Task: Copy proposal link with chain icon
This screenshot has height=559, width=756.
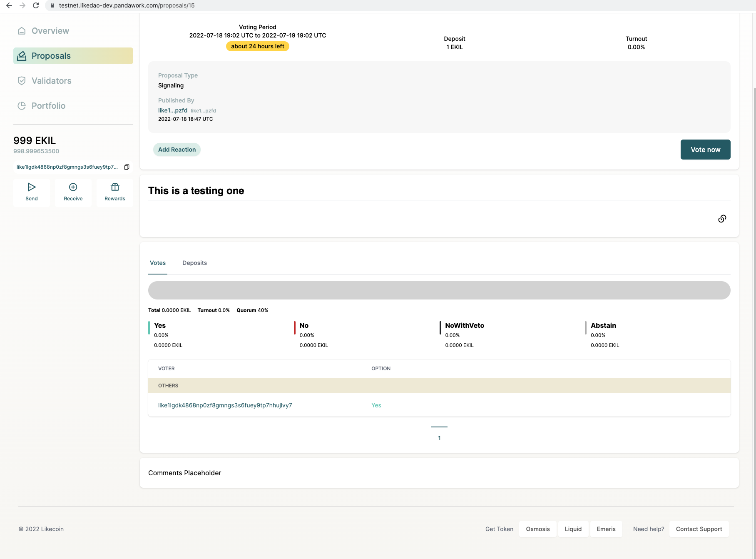Action: pyautogui.click(x=722, y=219)
